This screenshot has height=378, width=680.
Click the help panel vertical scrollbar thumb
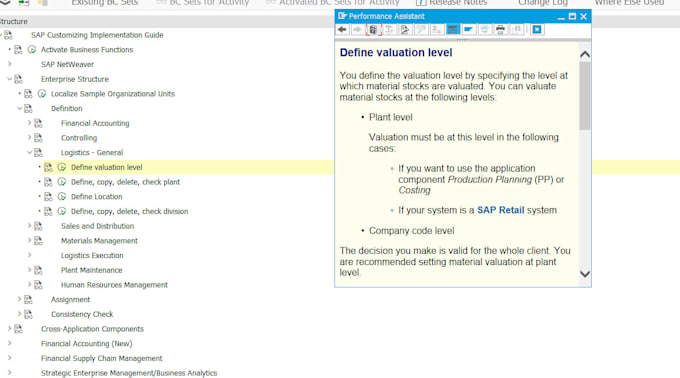point(585,95)
